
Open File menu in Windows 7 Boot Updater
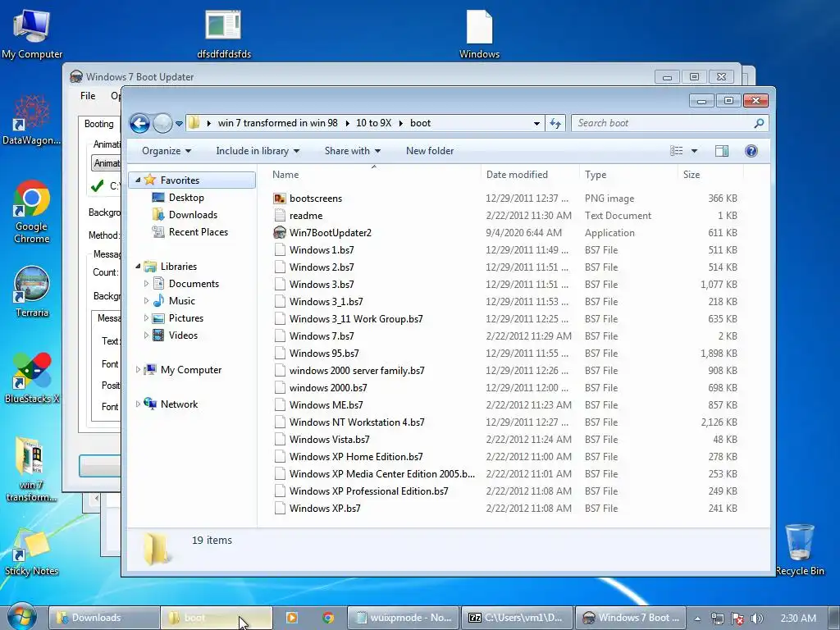pyautogui.click(x=88, y=96)
